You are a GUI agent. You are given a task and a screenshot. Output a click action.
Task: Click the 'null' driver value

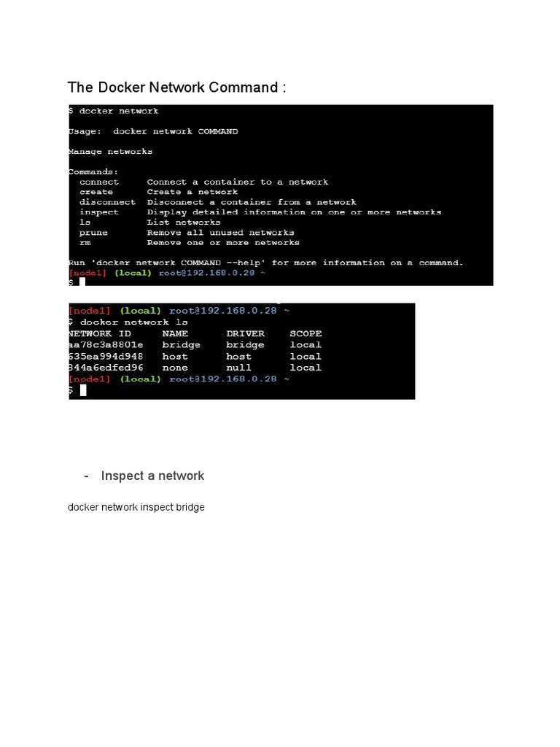click(x=238, y=368)
